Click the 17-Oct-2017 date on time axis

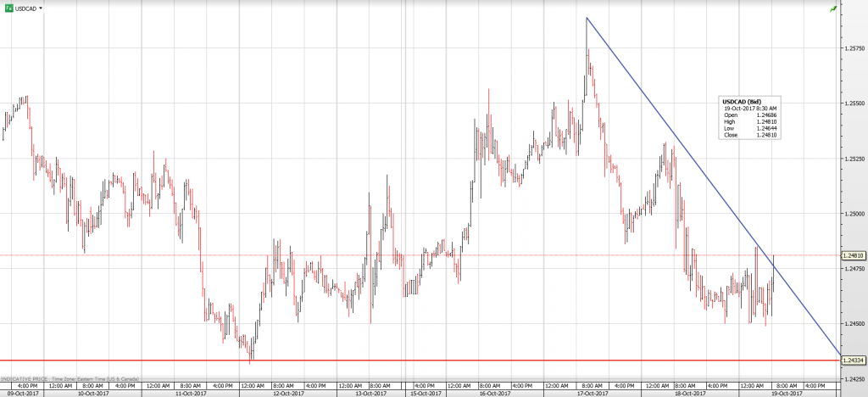591,393
